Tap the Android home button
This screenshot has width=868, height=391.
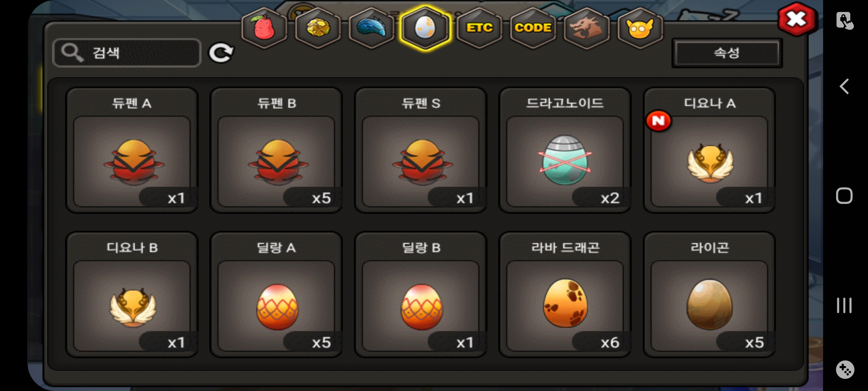tap(844, 196)
